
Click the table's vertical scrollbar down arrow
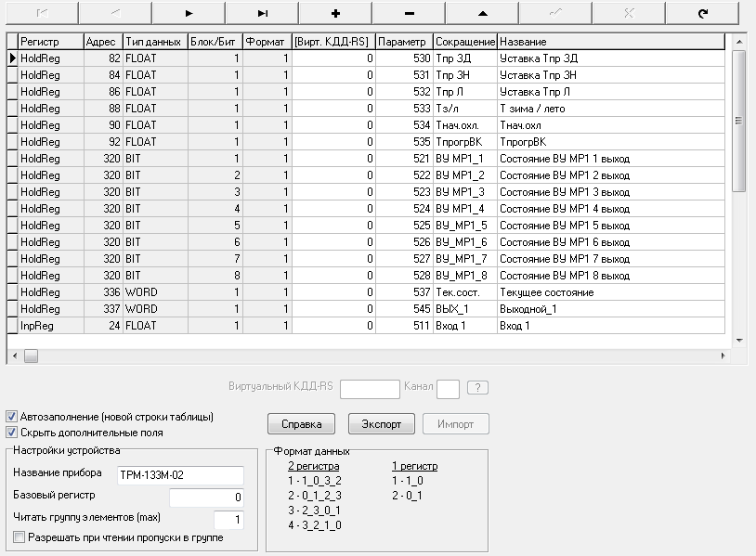click(x=739, y=341)
